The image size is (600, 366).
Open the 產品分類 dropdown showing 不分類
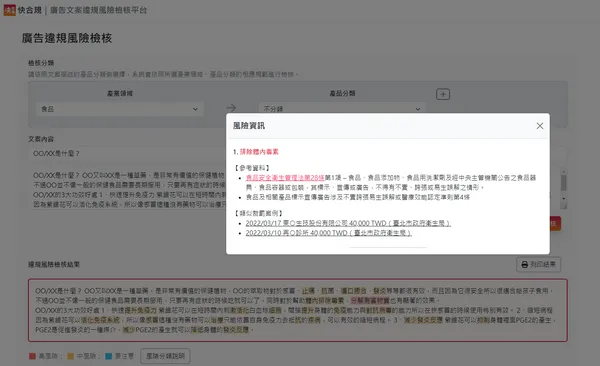tap(342, 109)
